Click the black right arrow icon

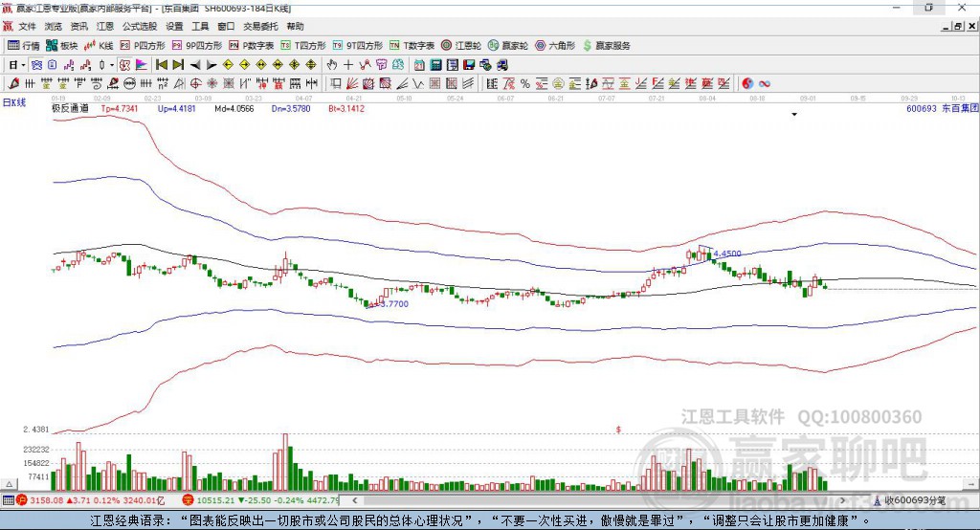[212, 65]
